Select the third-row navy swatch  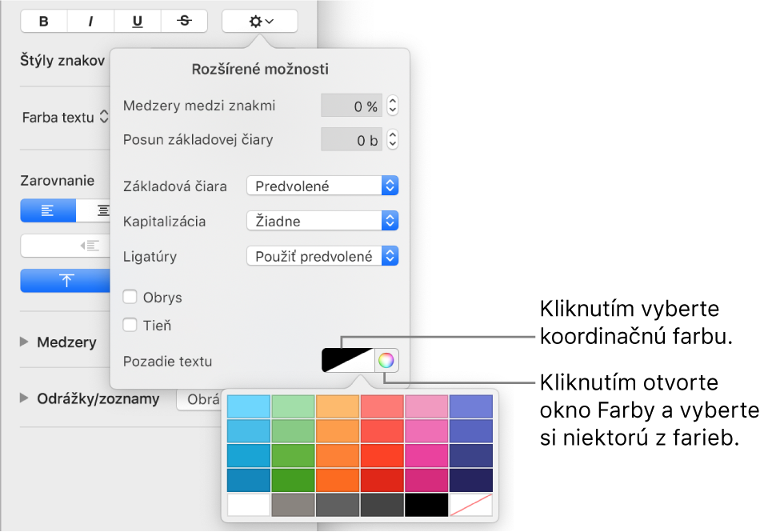471,455
